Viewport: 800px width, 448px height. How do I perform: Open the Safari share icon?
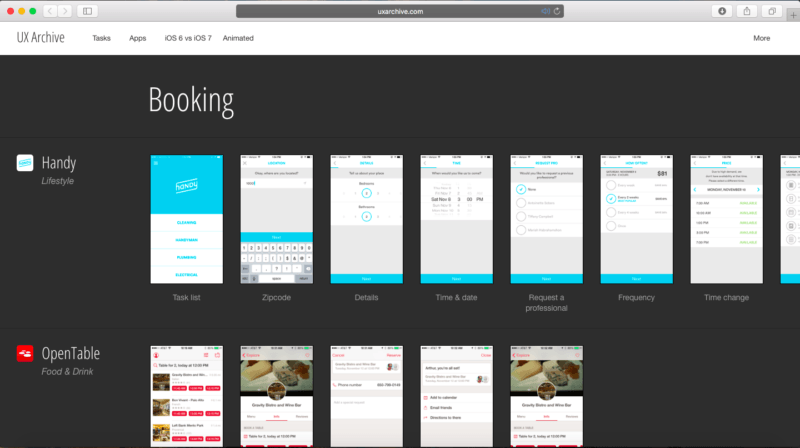coord(747,11)
